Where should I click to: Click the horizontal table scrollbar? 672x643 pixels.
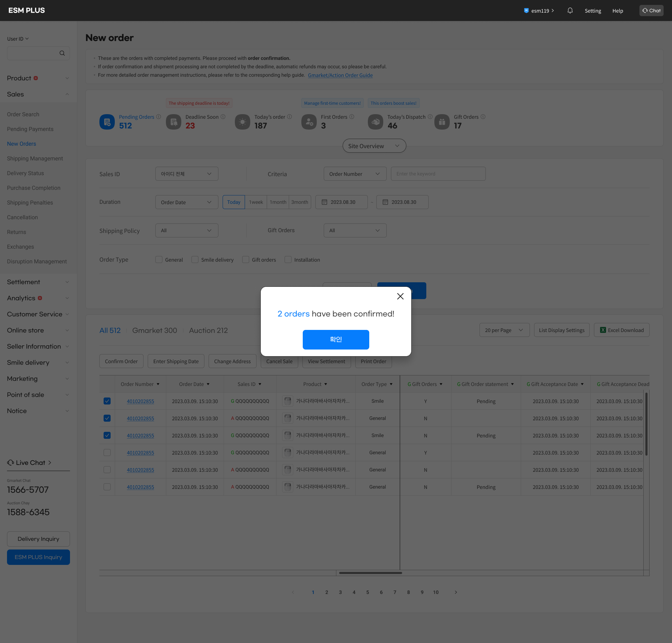click(370, 573)
